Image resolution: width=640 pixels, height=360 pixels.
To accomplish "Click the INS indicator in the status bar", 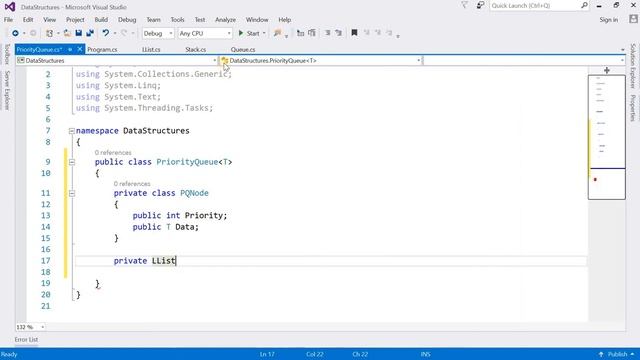I will pyautogui.click(x=426, y=354).
